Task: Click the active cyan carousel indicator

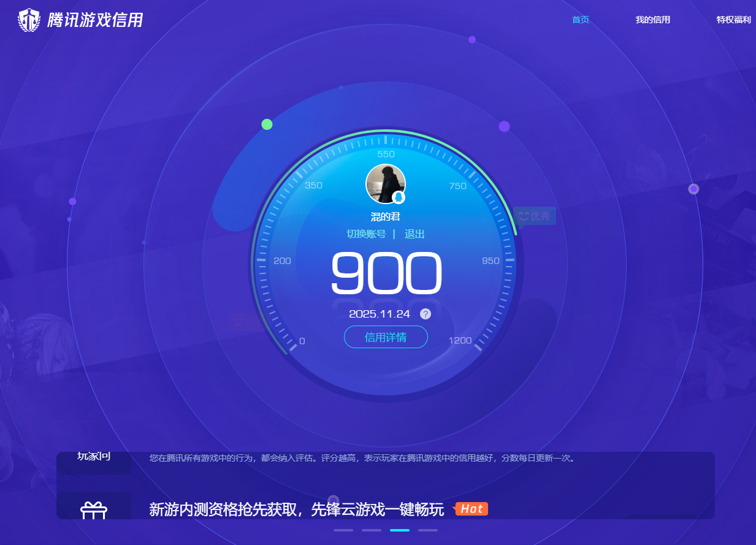Action: tap(400, 530)
